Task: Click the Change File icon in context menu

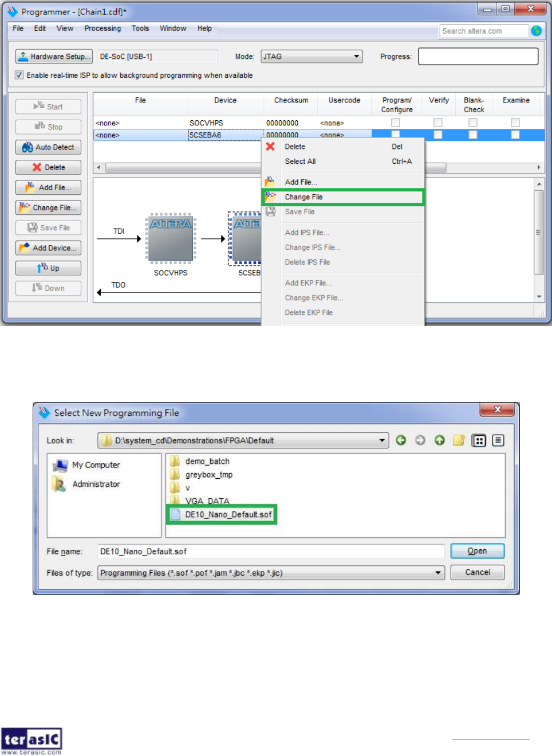Action: (270, 196)
